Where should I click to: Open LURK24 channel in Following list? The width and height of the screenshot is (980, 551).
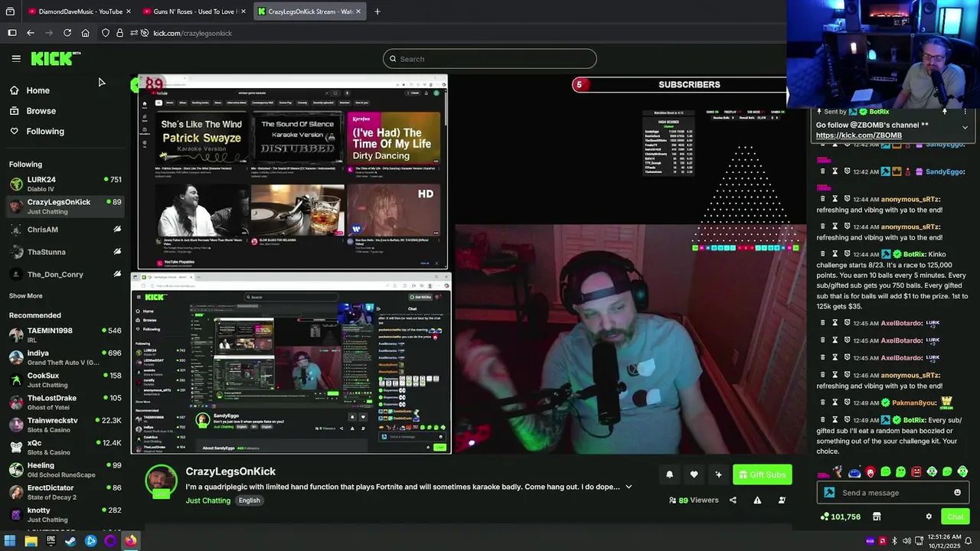click(x=65, y=184)
